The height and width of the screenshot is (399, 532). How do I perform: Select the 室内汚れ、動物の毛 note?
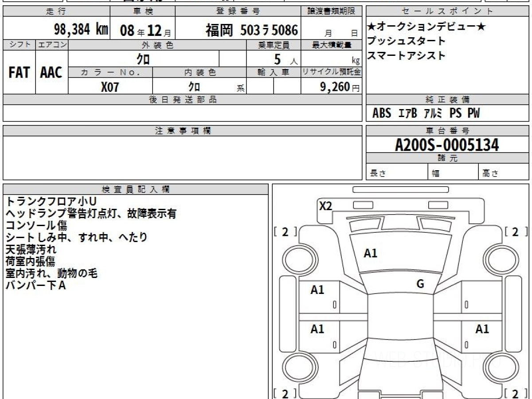tap(51, 274)
